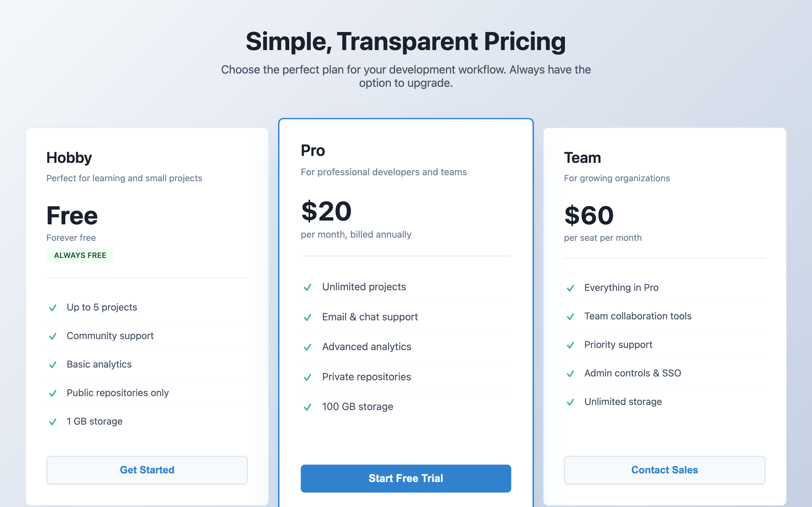
Task: Click checkmark icon beside Admin controls & SSO
Action: (570, 374)
